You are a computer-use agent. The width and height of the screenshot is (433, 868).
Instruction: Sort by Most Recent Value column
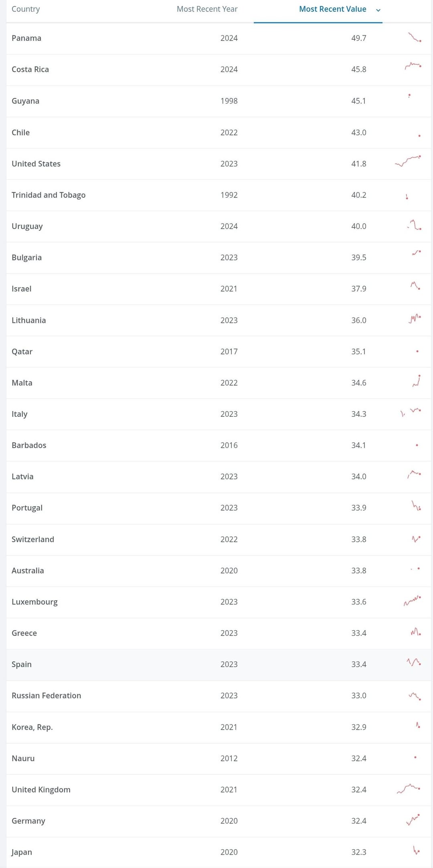coord(332,9)
